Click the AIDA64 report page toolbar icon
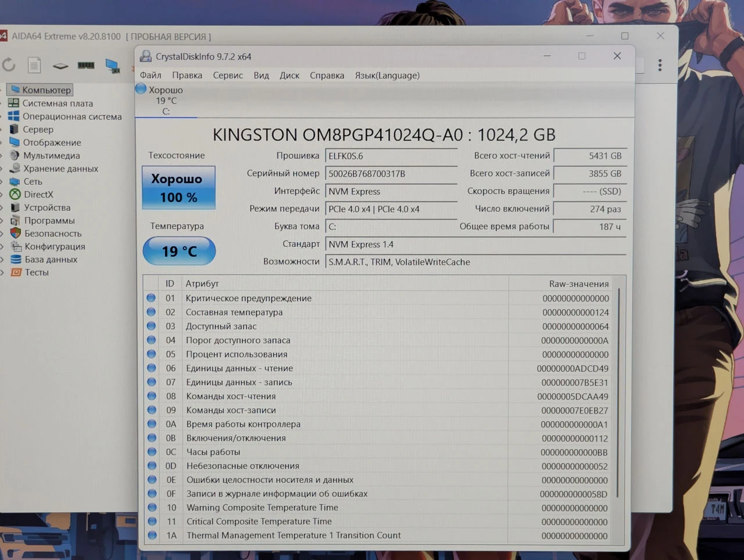Image resolution: width=744 pixels, height=560 pixels. pos(34,65)
